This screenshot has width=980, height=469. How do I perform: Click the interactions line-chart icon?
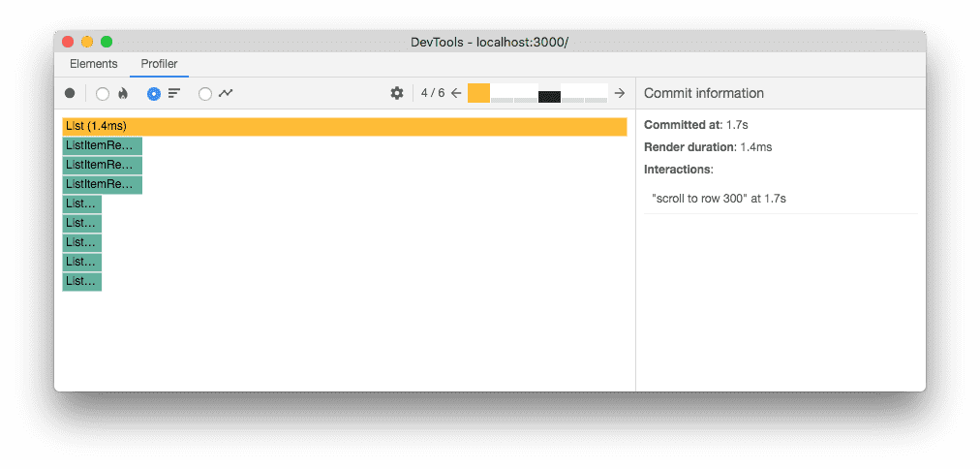click(226, 93)
